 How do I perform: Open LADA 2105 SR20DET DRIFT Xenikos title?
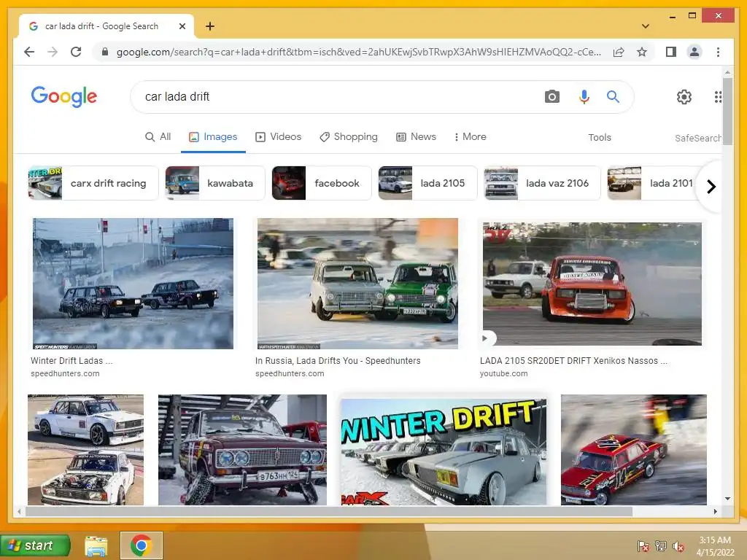click(573, 361)
